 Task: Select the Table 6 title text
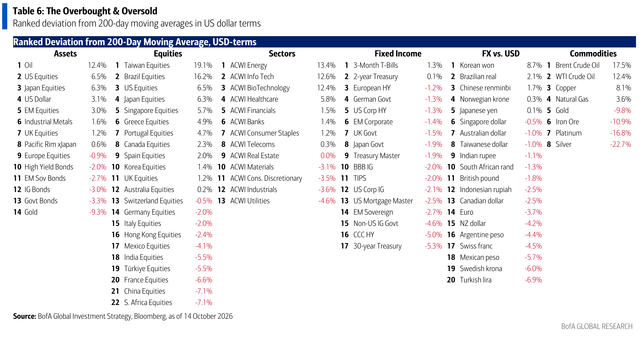click(x=85, y=11)
